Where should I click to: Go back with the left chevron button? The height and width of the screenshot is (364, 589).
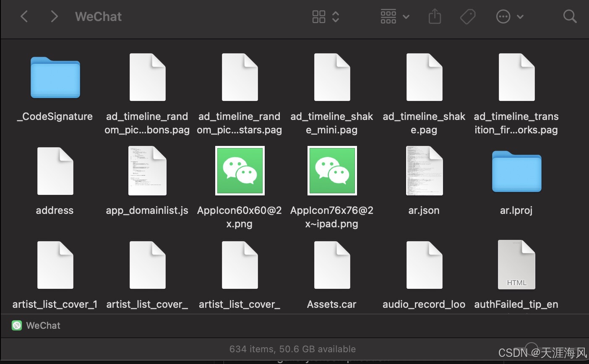[x=24, y=17]
